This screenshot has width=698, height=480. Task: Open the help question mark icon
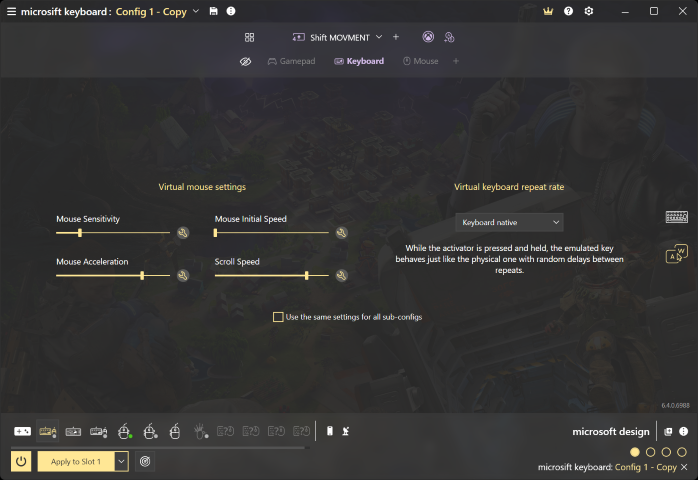(x=568, y=11)
